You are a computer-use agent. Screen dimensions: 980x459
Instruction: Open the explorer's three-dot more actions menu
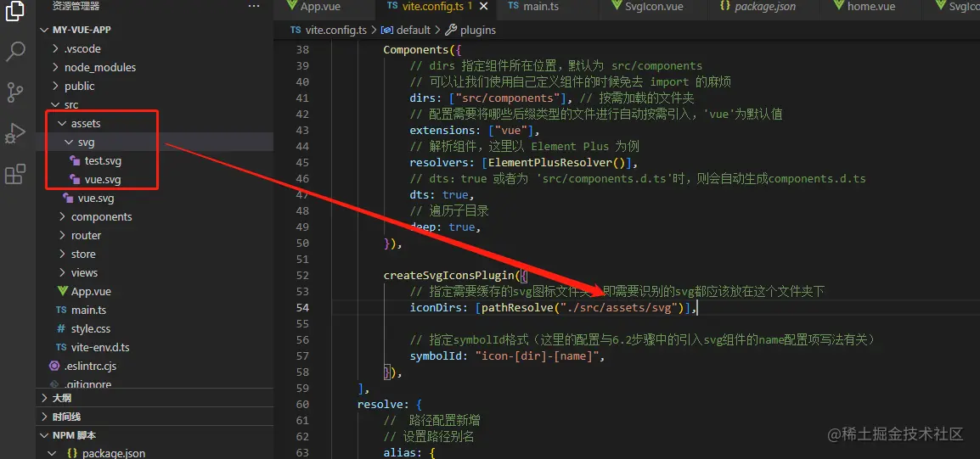253,6
